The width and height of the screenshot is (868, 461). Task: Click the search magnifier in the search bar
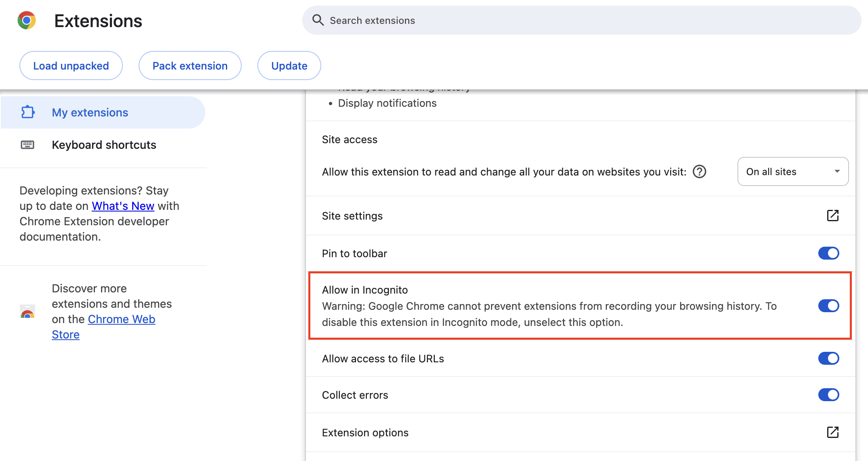click(318, 20)
